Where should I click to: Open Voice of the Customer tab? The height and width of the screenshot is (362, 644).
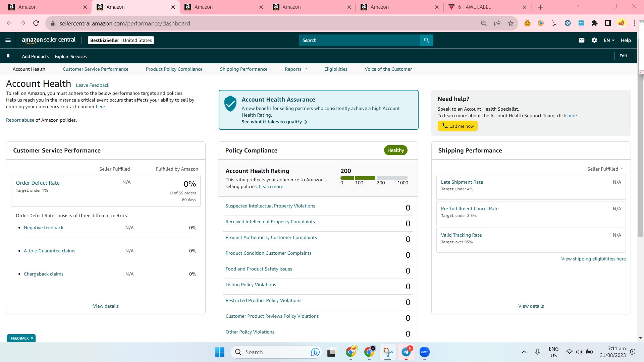[x=388, y=69]
